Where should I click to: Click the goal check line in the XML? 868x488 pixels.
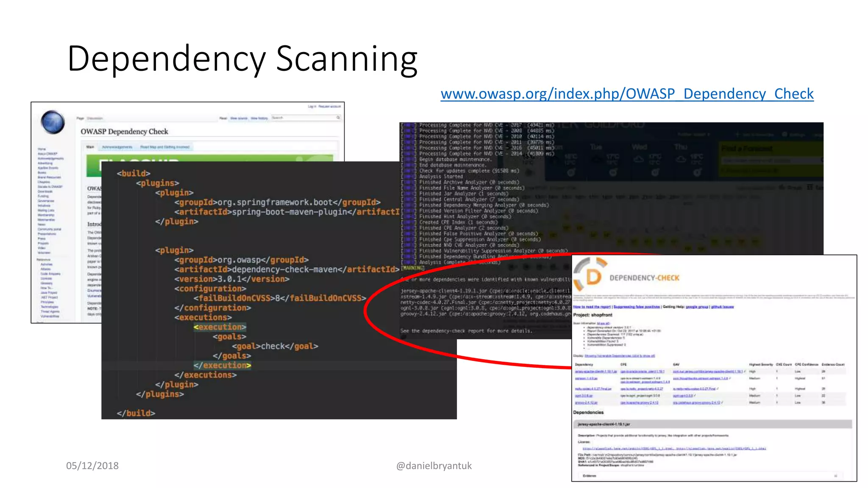tap(275, 346)
